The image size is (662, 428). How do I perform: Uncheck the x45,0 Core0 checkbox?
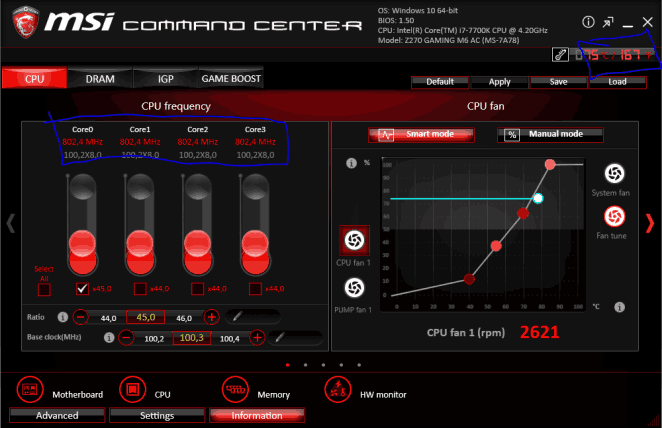click(x=83, y=289)
